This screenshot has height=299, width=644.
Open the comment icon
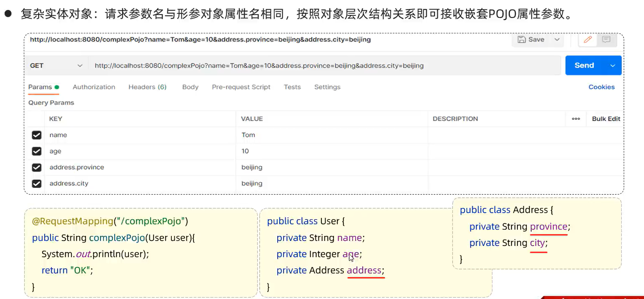click(606, 40)
